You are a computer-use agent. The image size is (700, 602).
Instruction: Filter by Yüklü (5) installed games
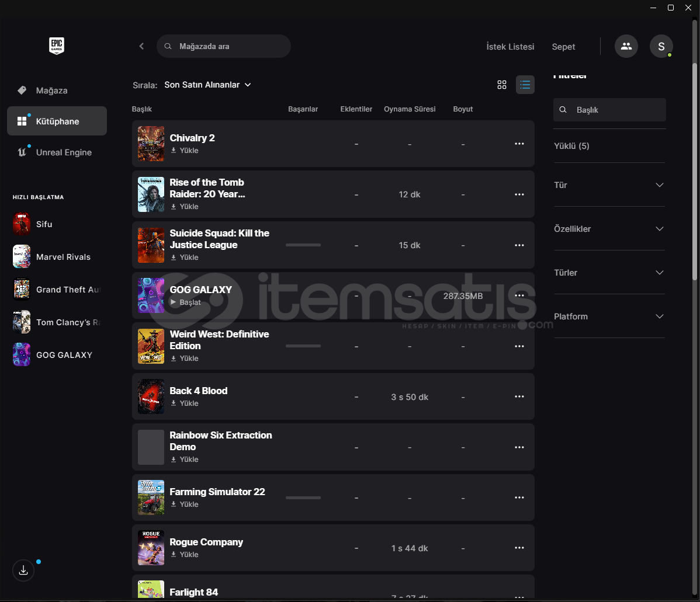point(572,146)
